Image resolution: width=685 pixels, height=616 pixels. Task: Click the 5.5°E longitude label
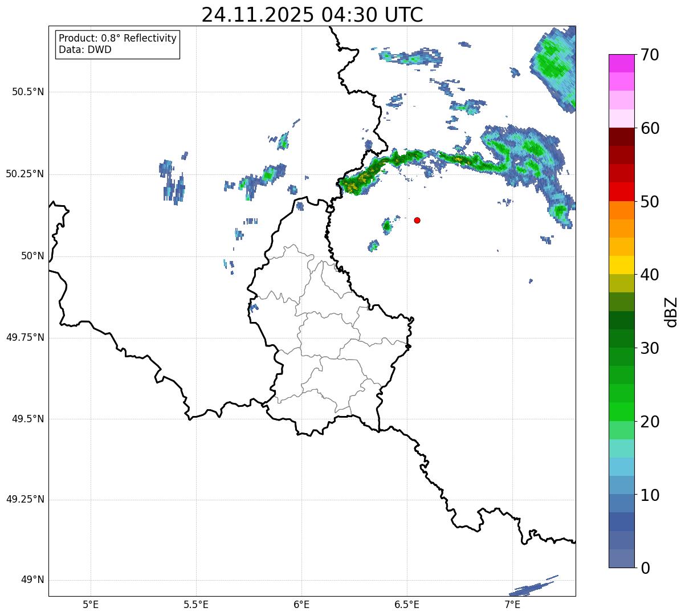pyautogui.click(x=196, y=605)
